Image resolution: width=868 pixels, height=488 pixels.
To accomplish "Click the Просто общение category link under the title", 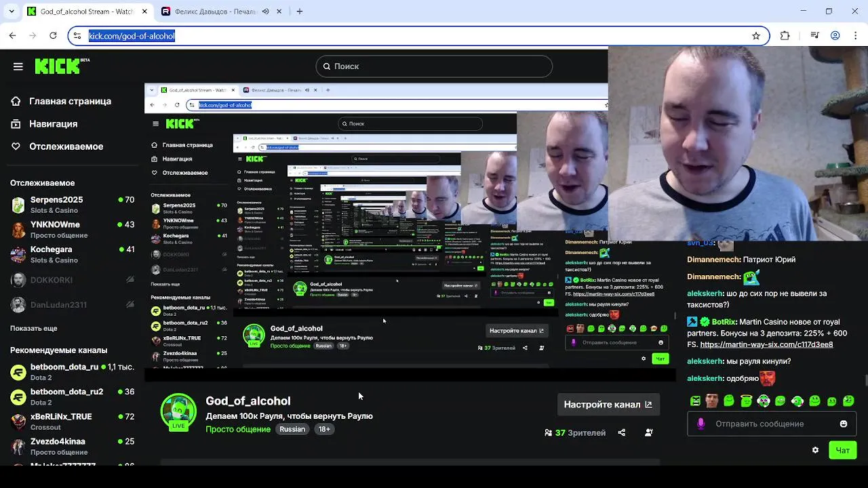I will [x=238, y=429].
